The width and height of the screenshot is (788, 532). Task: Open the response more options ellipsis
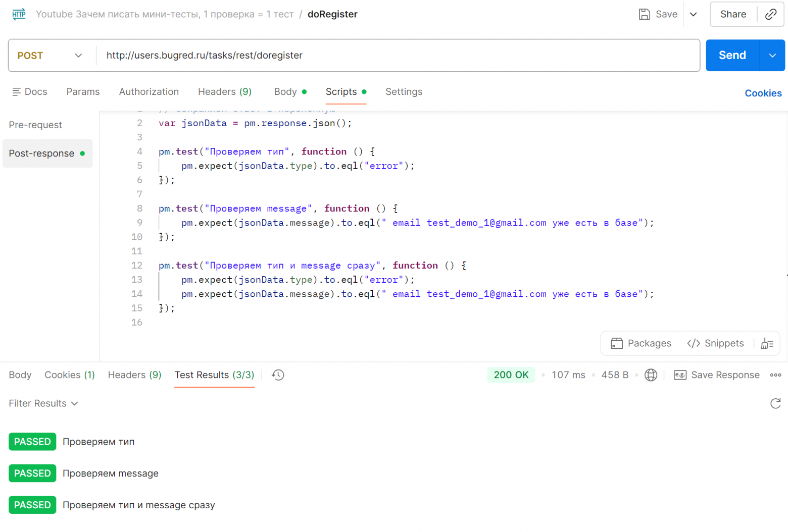(x=775, y=375)
